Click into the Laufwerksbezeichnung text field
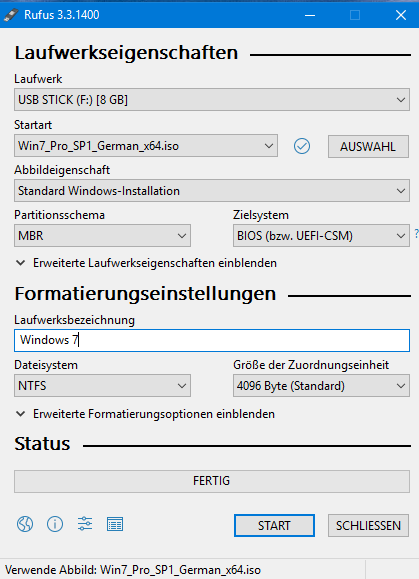The image size is (419, 579). click(212, 340)
